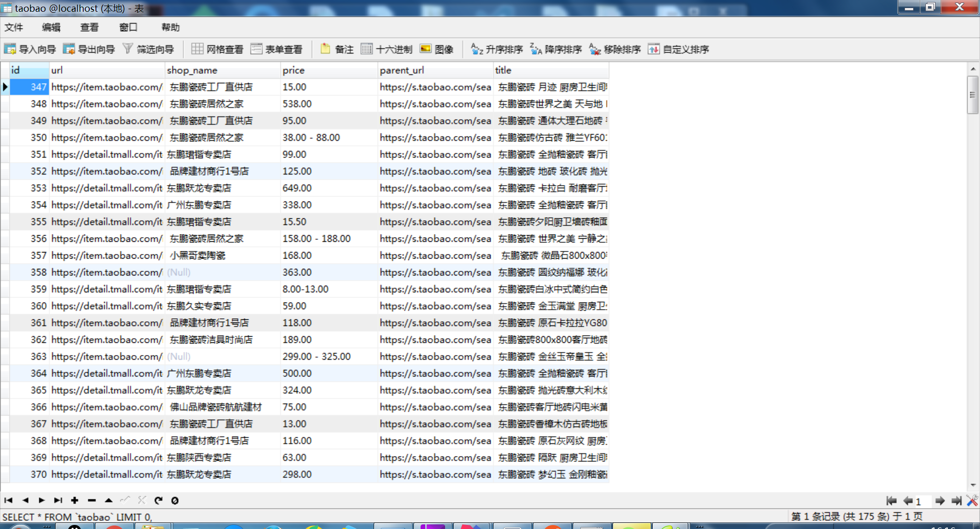Image resolution: width=980 pixels, height=529 pixels.
Task: Open the Memo (备注) viewer
Action: point(337,49)
